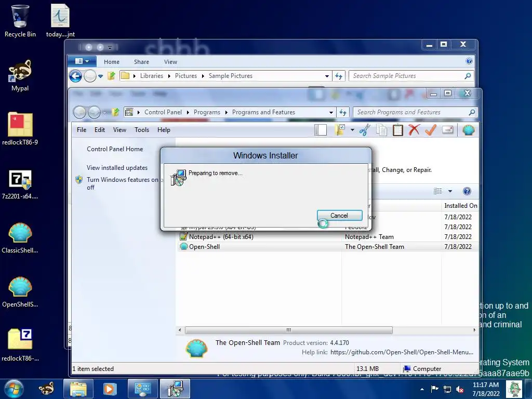Open the Home tab in Sample Pictures window
The width and height of the screenshot is (532, 399).
click(112, 62)
